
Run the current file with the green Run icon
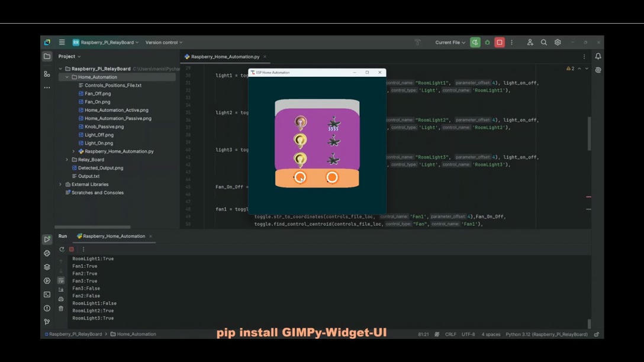pyautogui.click(x=475, y=42)
